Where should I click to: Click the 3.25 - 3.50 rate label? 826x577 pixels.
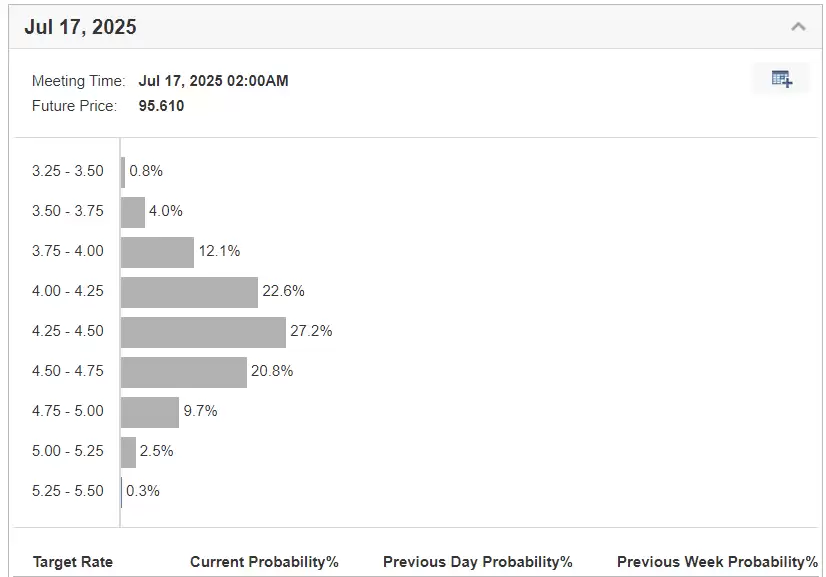tap(68, 171)
